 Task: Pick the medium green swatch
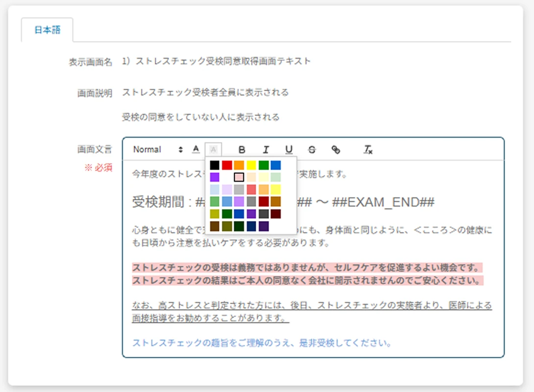(x=215, y=201)
